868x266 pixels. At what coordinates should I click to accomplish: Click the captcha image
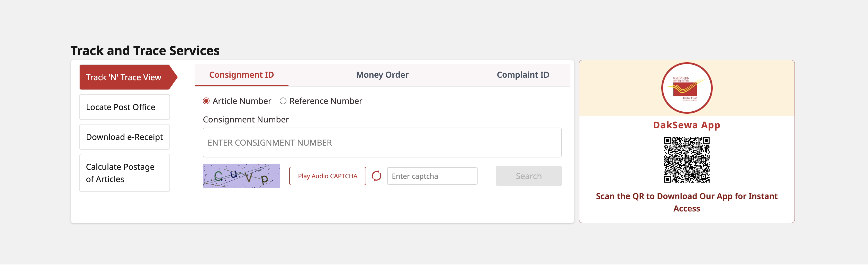coord(241,176)
